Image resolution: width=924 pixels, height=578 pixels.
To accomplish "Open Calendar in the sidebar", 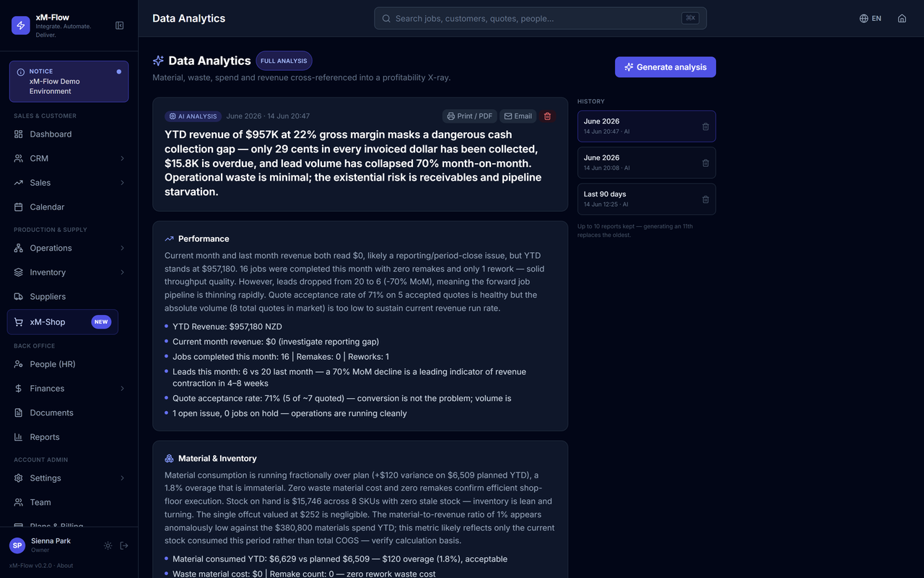I will 69,207.
